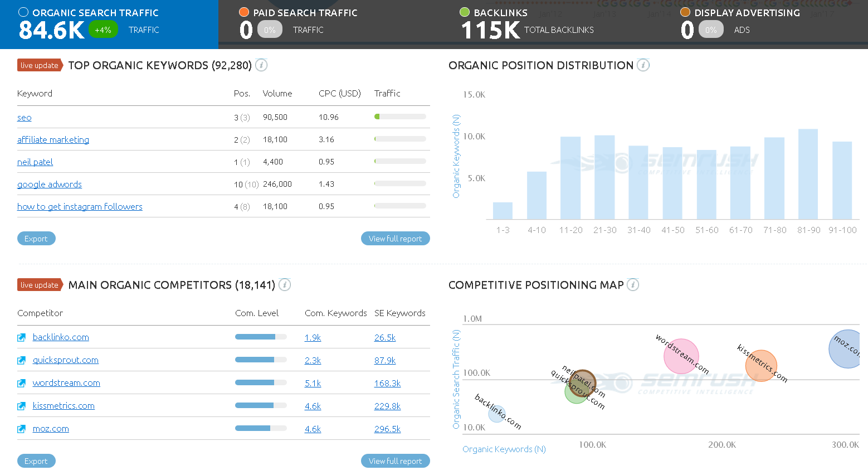Viewport: 868px width, 475px height.
Task: Open the Top Organic Keywords info icon
Action: point(261,65)
